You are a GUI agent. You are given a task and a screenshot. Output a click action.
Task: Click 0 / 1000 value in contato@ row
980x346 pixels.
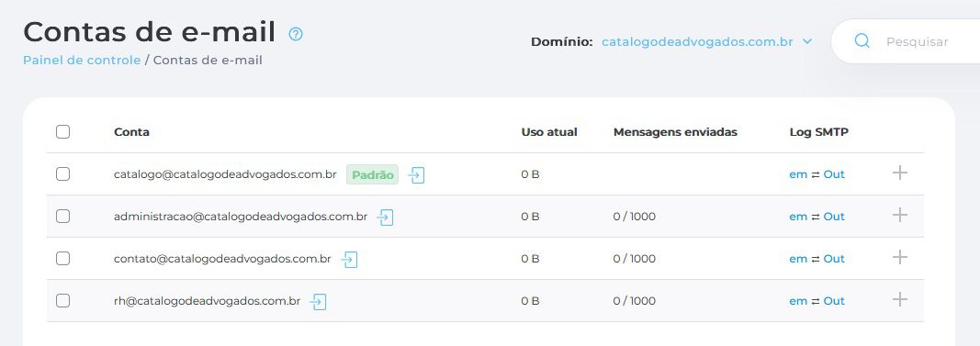[635, 259]
